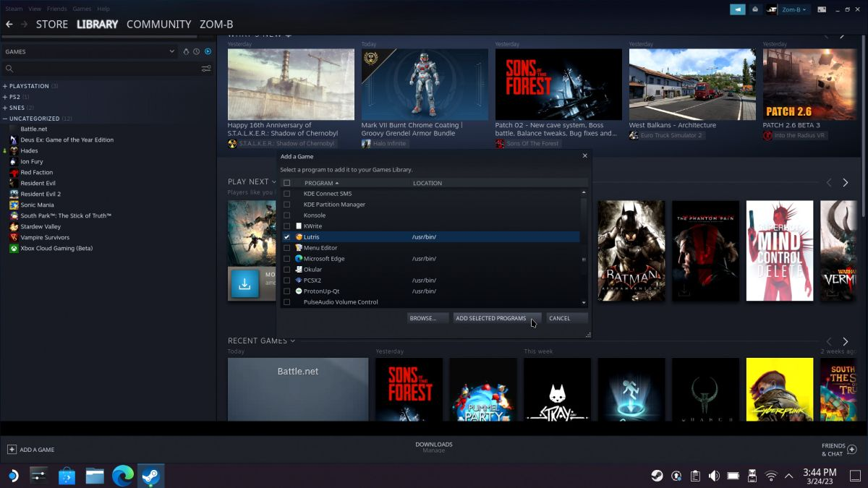
Task: Open the advanced library filter options icon
Action: 206,69
